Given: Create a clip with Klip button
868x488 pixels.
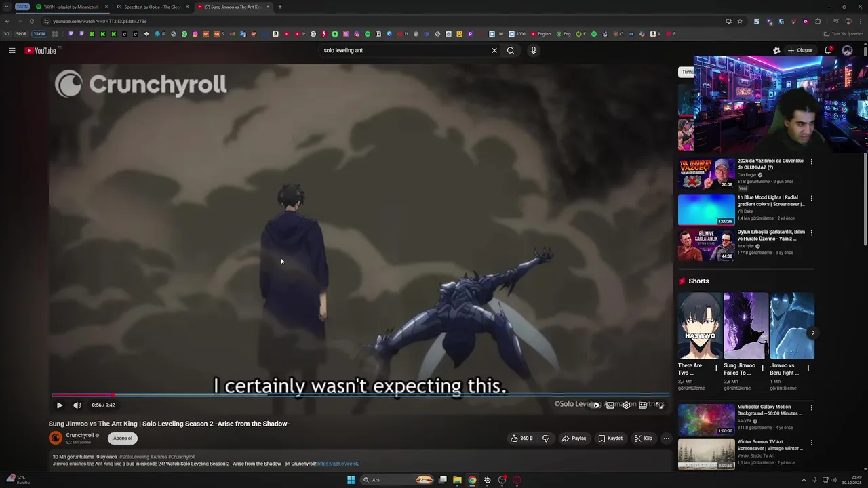Looking at the screenshot, I should tap(644, 439).
